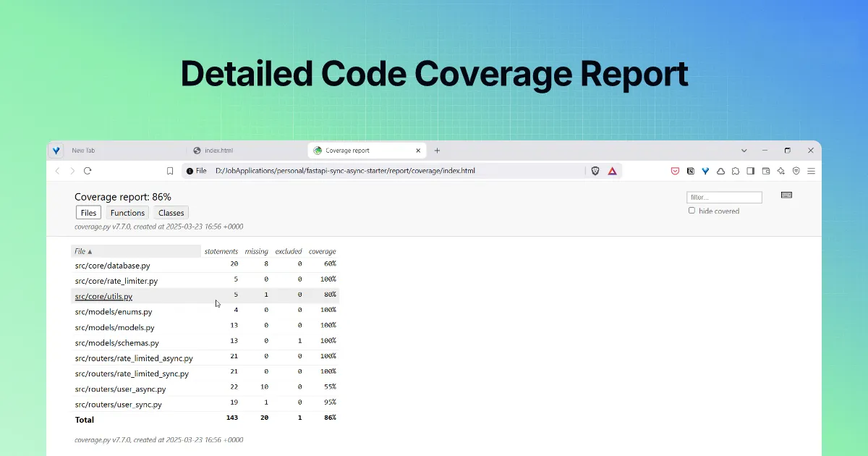Click the Pocket extension icon
The height and width of the screenshot is (456, 868).
click(x=675, y=171)
